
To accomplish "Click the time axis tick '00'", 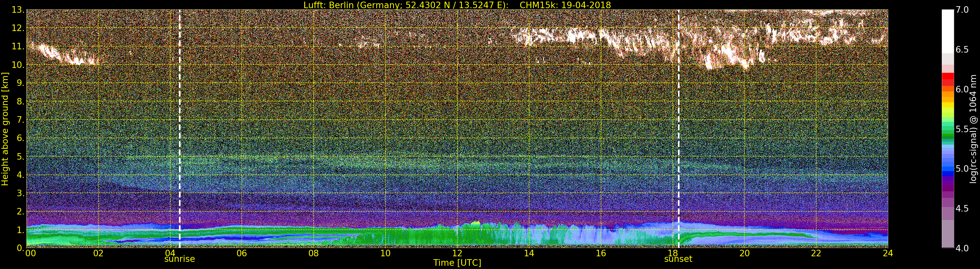I will point(30,253).
